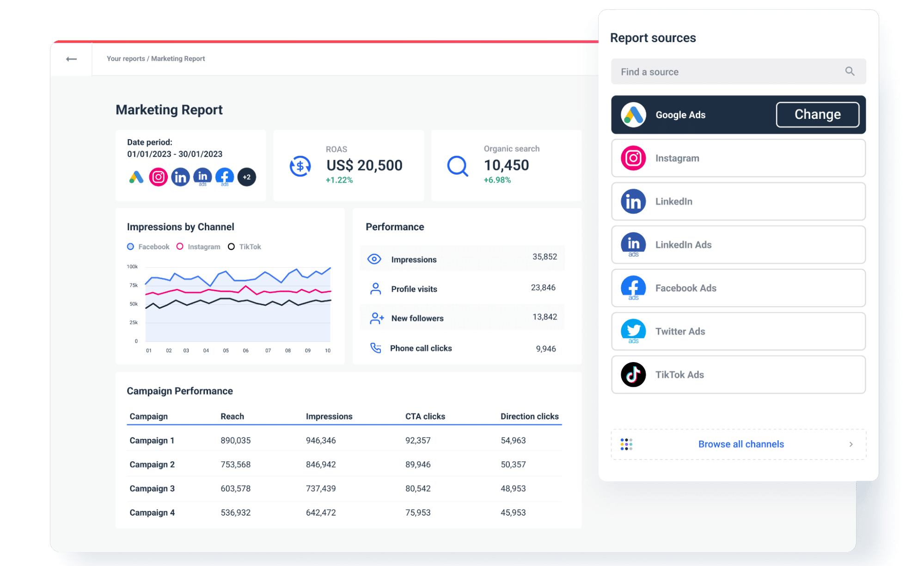Screen dimensions: 924x566
Task: Click the Find a source field
Action: point(738,71)
